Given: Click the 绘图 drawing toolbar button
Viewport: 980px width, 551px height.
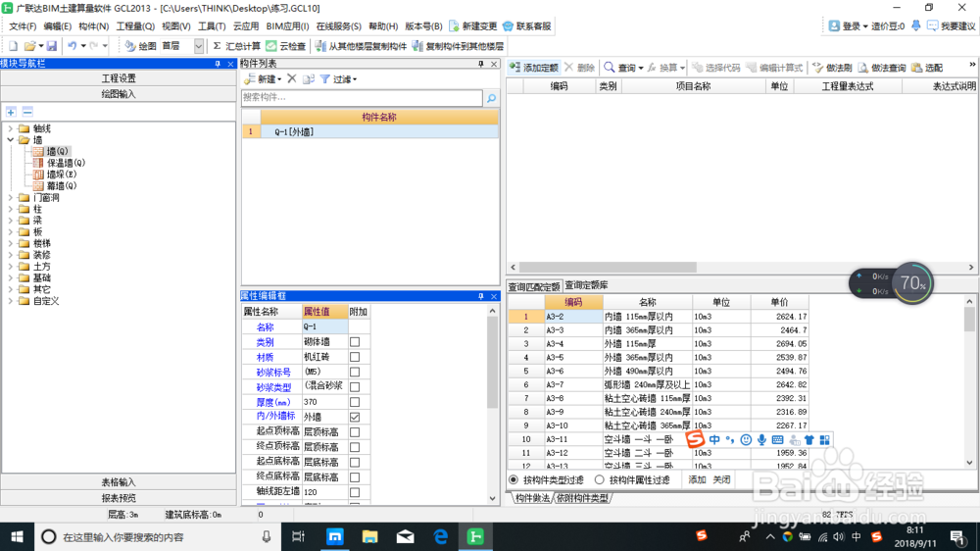Looking at the screenshot, I should (140, 46).
